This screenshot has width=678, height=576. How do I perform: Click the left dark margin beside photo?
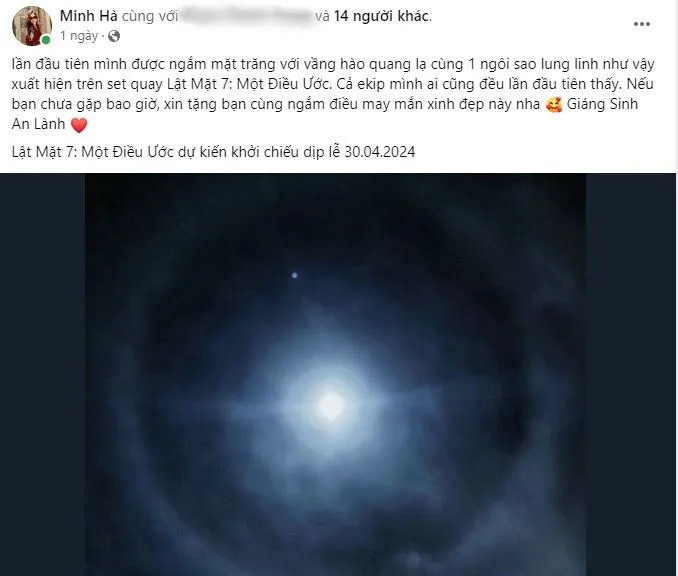pyautogui.click(x=42, y=374)
